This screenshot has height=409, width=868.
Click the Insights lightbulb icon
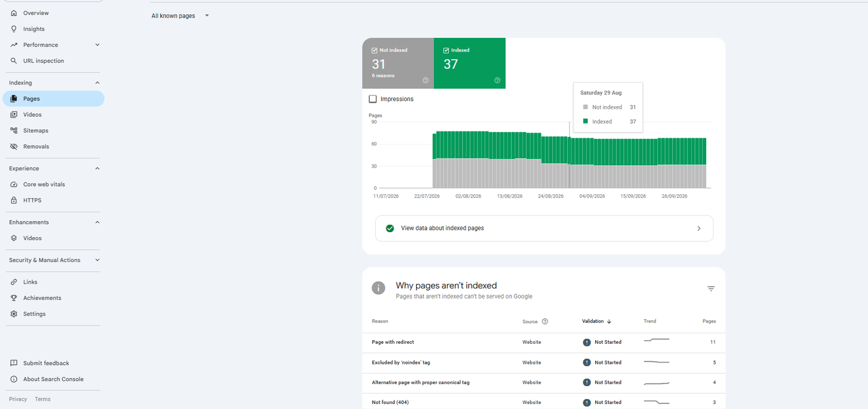point(14,29)
